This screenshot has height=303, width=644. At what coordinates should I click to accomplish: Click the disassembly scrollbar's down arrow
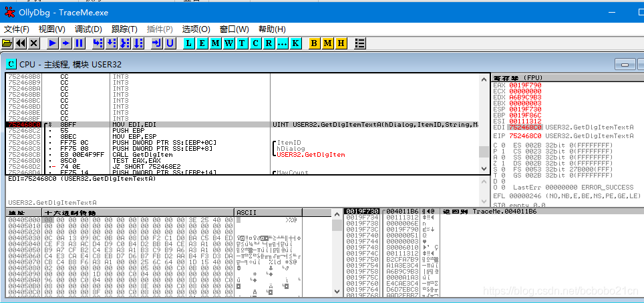[484, 169]
